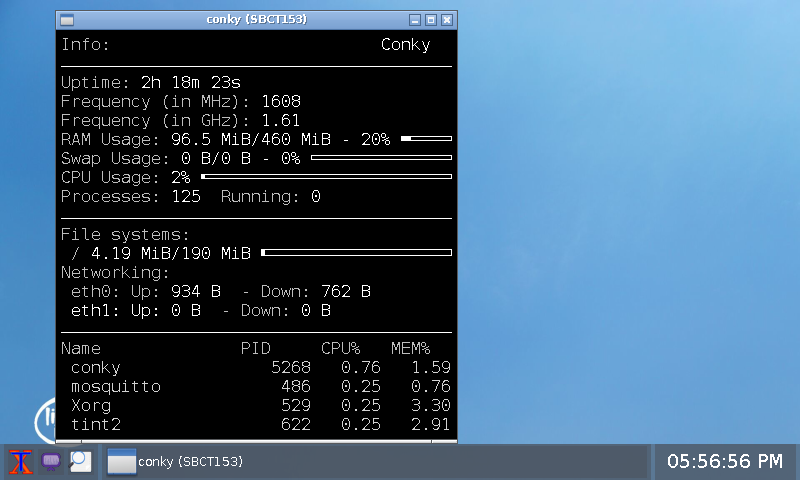800x480 pixels.
Task: Close the conky window
Action: click(x=447, y=20)
